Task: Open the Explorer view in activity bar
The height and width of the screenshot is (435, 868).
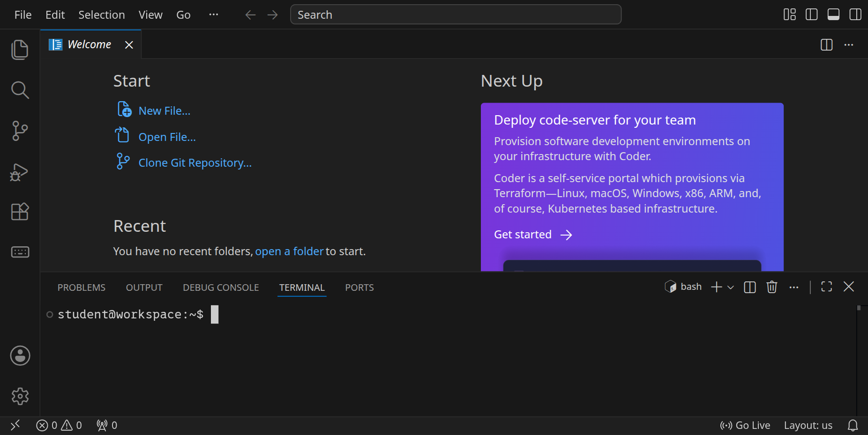Action: pos(20,50)
